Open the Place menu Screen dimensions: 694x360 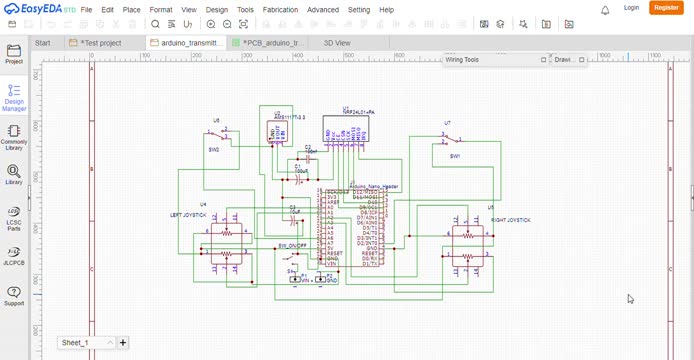coord(131,10)
